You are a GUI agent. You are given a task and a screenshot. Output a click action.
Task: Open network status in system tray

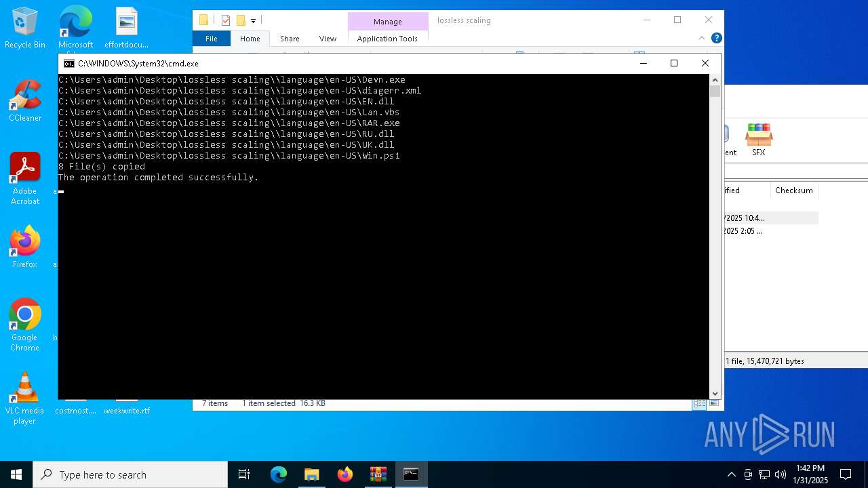pyautogui.click(x=764, y=474)
